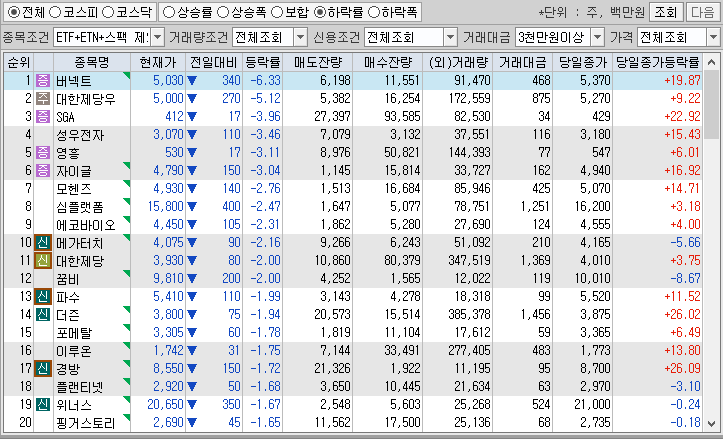Screen dimensions: 723x439
Task: Click the 증 badge next to 자이글
Action: point(43,171)
